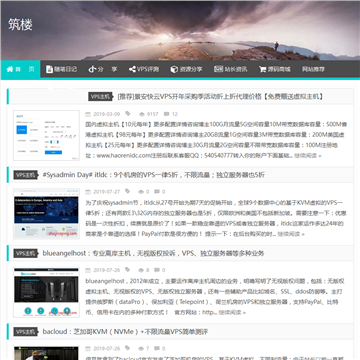Click the date text 2019-07-27
The image size is (360, 360).
(x=106, y=192)
